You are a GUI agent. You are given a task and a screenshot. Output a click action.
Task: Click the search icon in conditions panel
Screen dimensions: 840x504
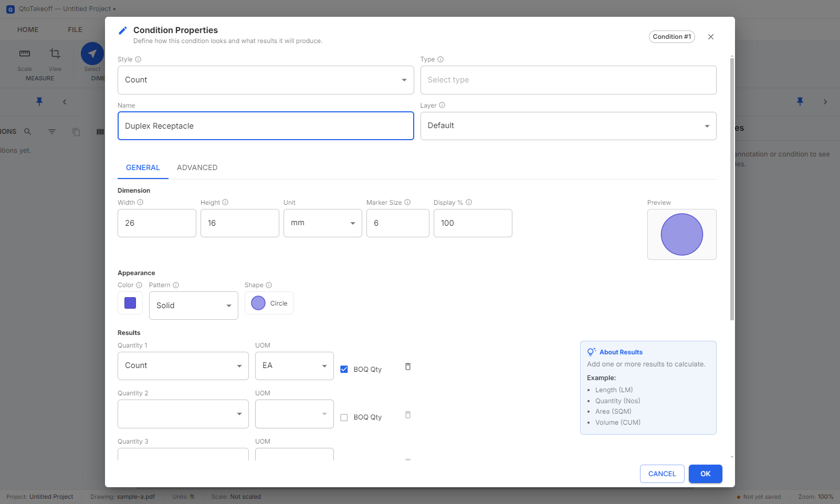click(28, 132)
